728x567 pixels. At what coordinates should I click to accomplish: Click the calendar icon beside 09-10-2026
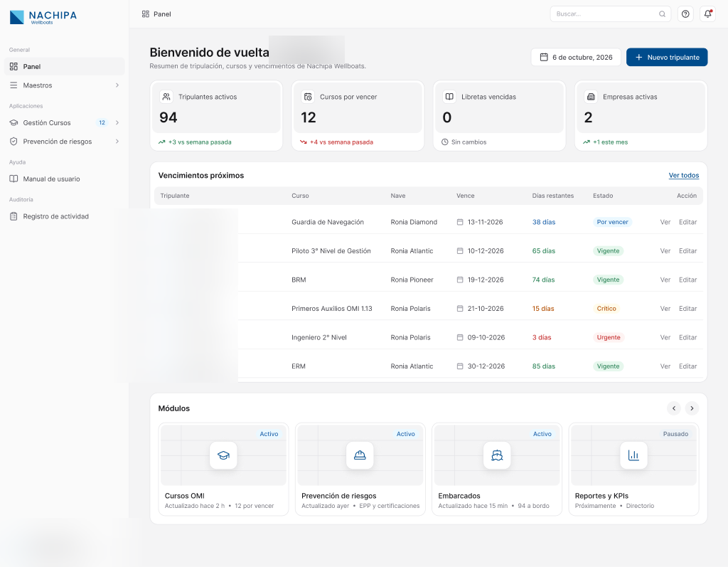460,337
